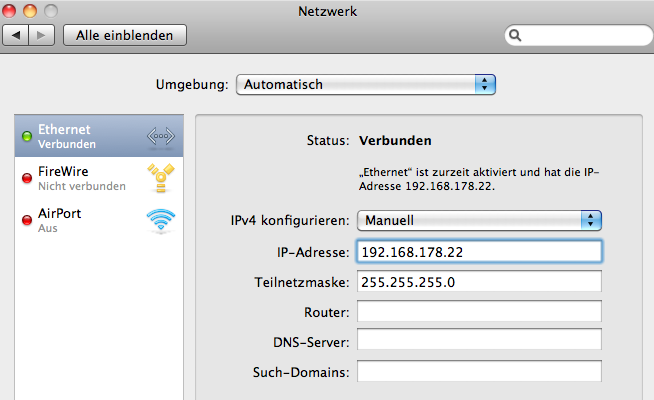Close the Netzwerk window
654x400 pixels.
click(x=11, y=11)
